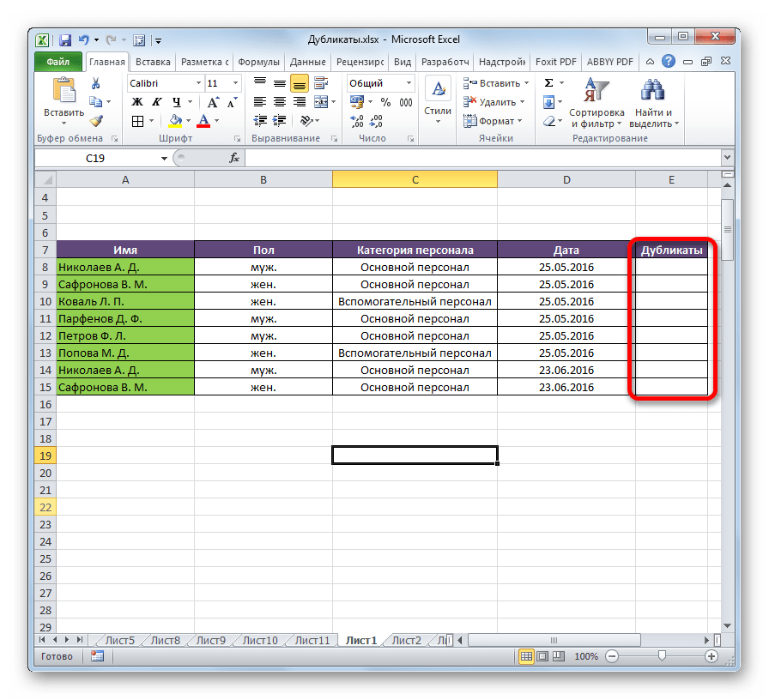Switch to the Лист2 sheet tab
The height and width of the screenshot is (700, 769).
(407, 640)
